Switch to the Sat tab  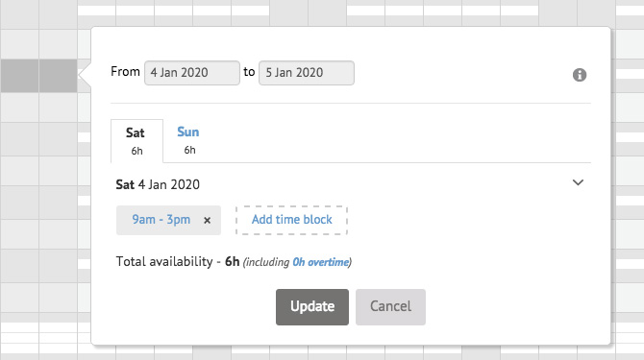pos(136,140)
